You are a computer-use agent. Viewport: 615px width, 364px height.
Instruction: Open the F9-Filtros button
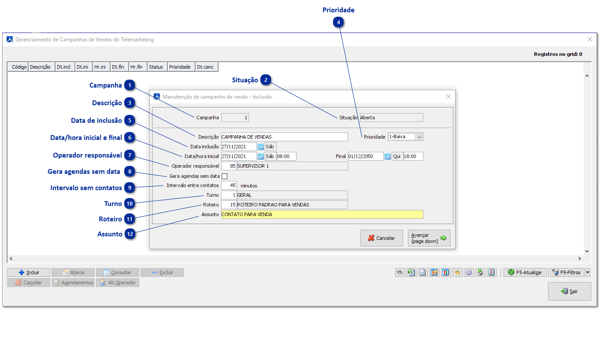pos(567,272)
